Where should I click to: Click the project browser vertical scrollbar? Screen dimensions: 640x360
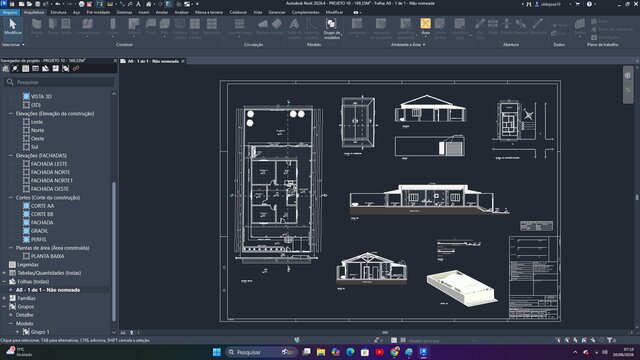(x=114, y=251)
